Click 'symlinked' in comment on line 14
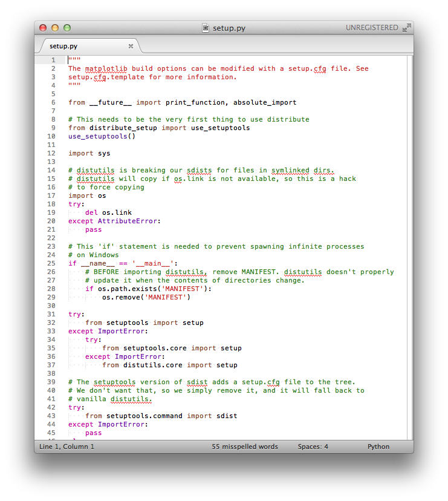Image resolution: width=448 pixels, height=501 pixels. point(290,170)
